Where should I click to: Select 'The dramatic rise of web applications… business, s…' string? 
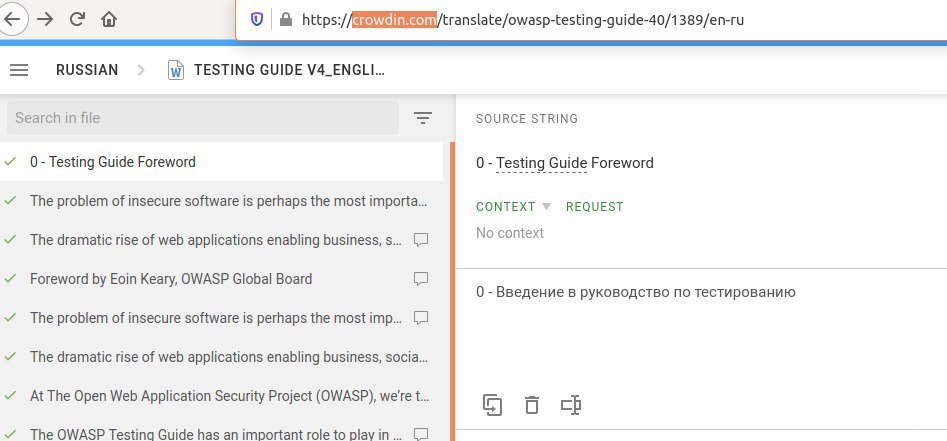(222, 240)
